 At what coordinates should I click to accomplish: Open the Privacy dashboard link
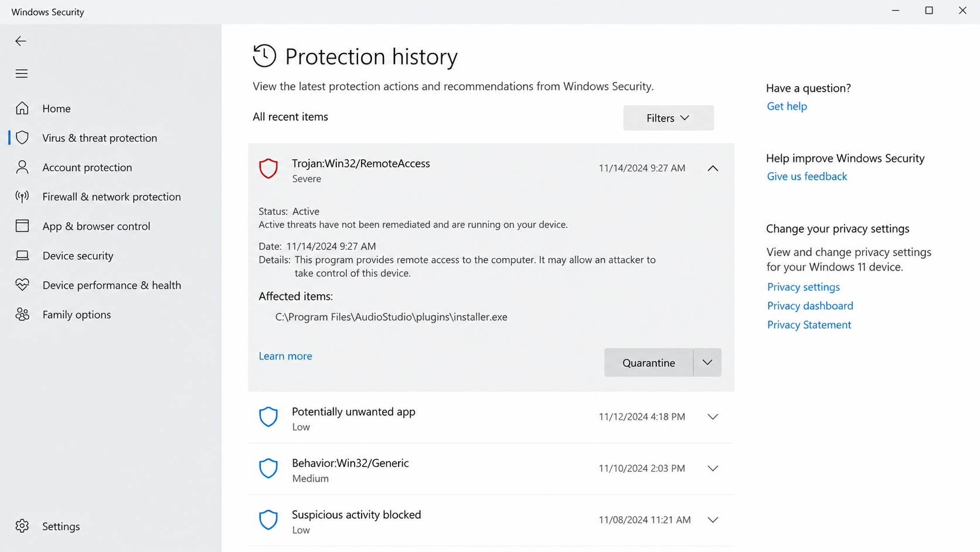(x=810, y=306)
